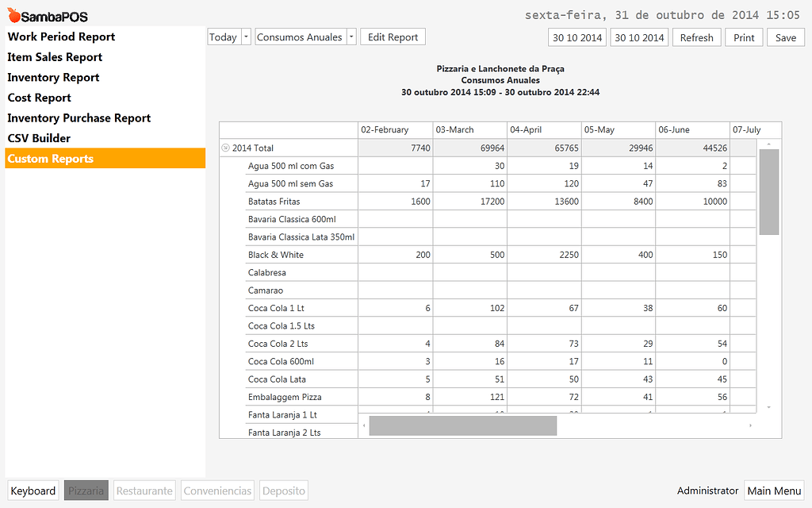The width and height of the screenshot is (812, 508).
Task: Open the Inventory Report
Action: pyautogui.click(x=52, y=77)
